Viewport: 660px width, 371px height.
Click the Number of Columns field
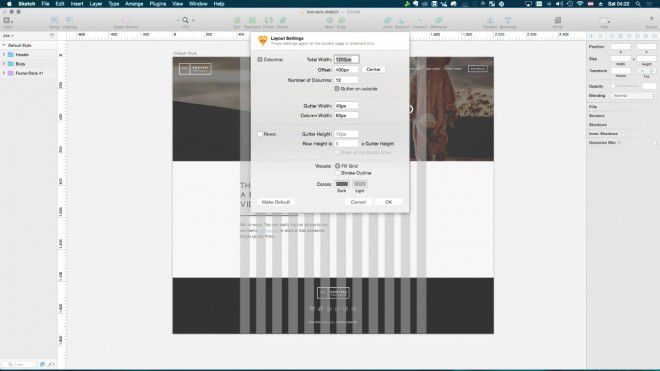point(346,80)
